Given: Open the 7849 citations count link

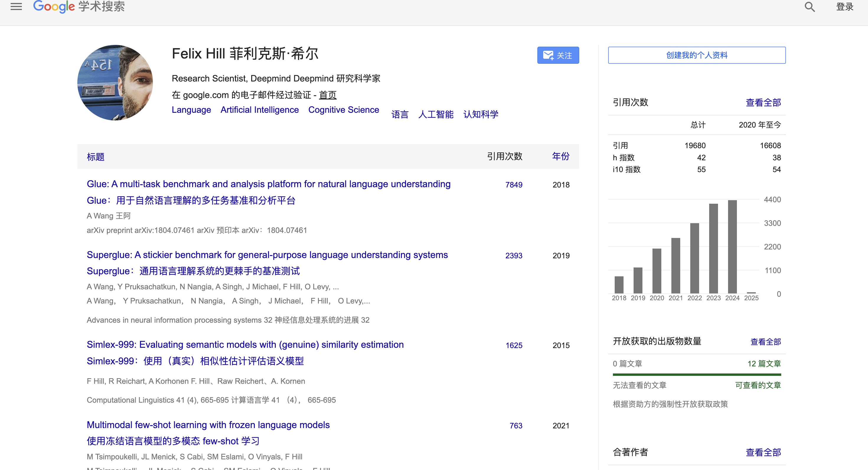Looking at the screenshot, I should pos(513,185).
